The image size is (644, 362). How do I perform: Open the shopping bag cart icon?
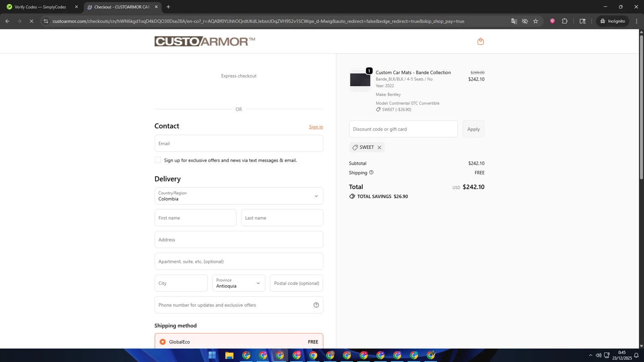click(480, 41)
